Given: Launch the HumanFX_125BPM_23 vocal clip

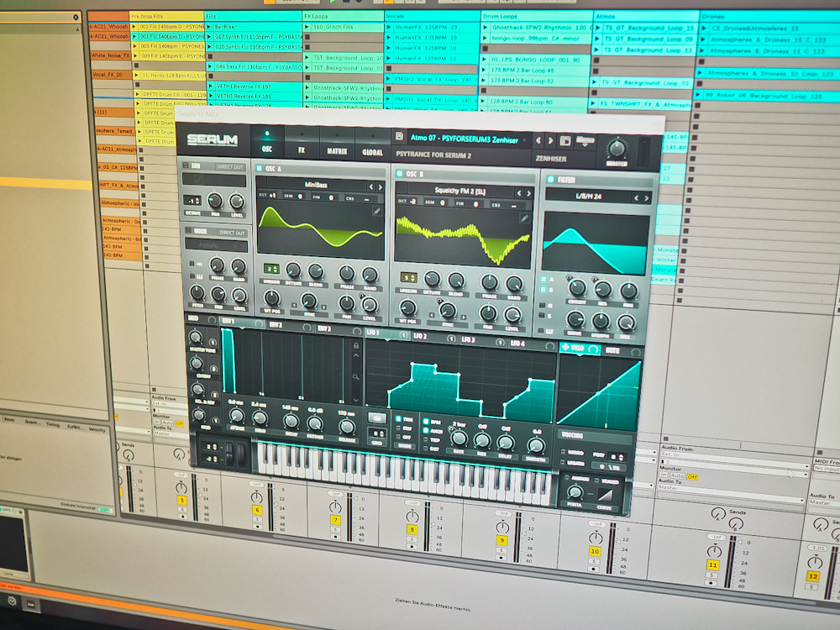Looking at the screenshot, I should point(389,27).
